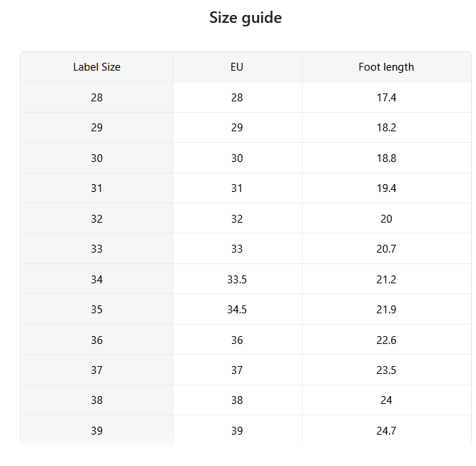
Task: Click foot length value 17.4
Action: pyautogui.click(x=386, y=98)
